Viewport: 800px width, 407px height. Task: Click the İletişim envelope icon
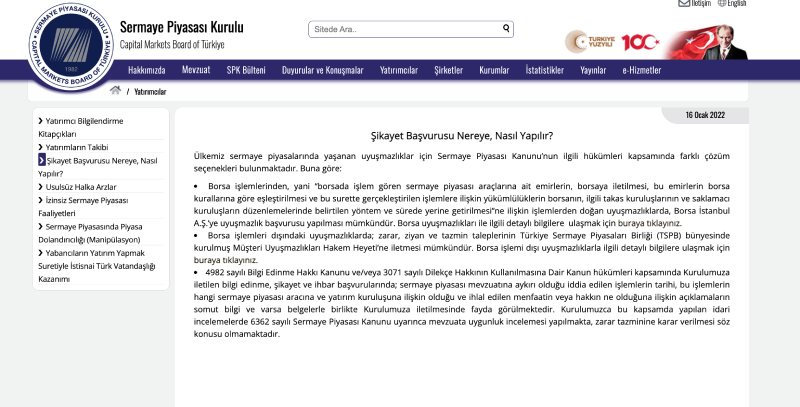[684, 3]
